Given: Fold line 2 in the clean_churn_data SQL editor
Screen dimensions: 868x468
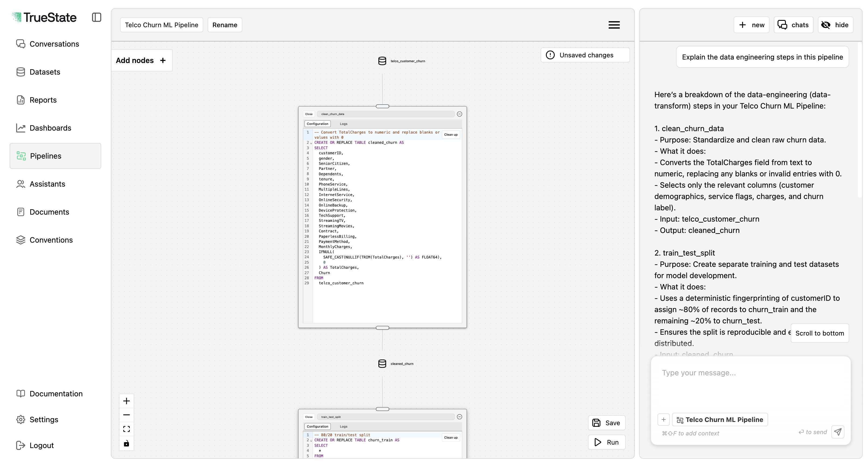Looking at the screenshot, I should tap(311, 143).
